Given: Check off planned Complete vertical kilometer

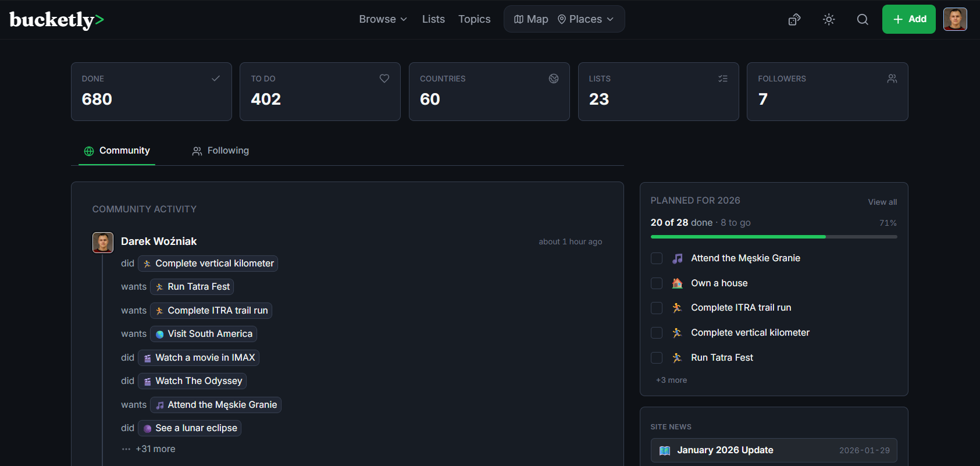Looking at the screenshot, I should (657, 333).
